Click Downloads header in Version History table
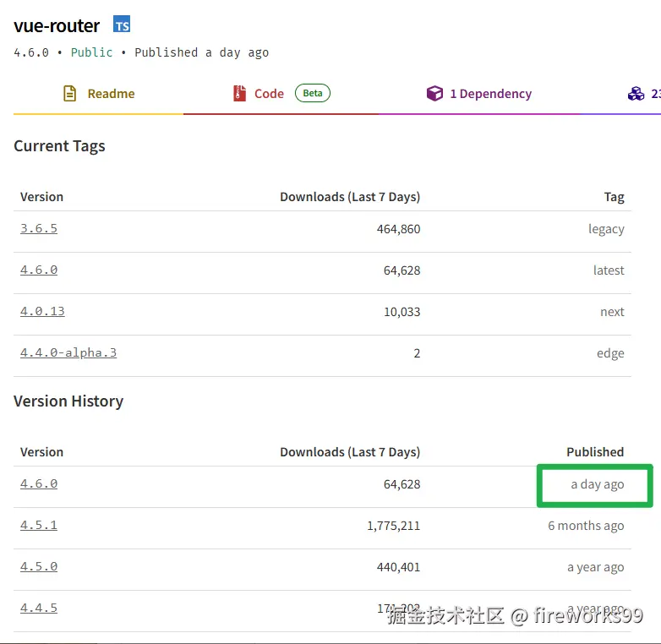The height and width of the screenshot is (644, 661). [350, 452]
